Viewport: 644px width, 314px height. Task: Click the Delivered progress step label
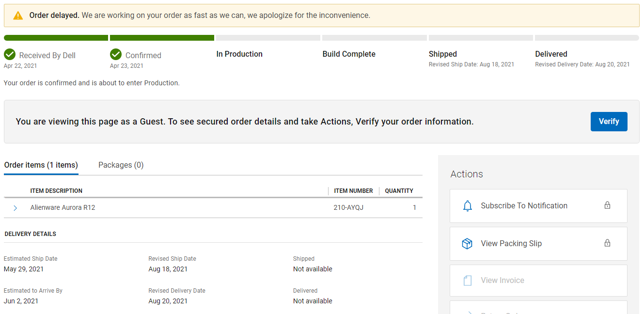point(551,54)
